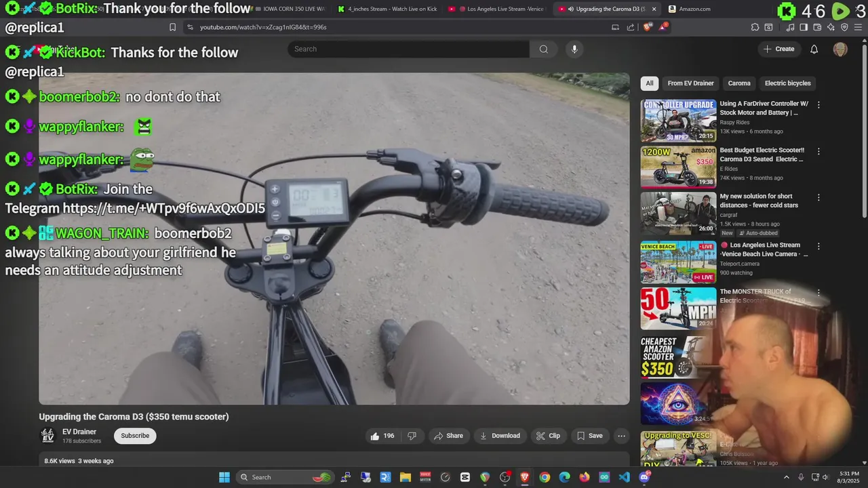
Task: Switch to the IOWA CORN 350 LIVE tab
Action: coord(289,9)
